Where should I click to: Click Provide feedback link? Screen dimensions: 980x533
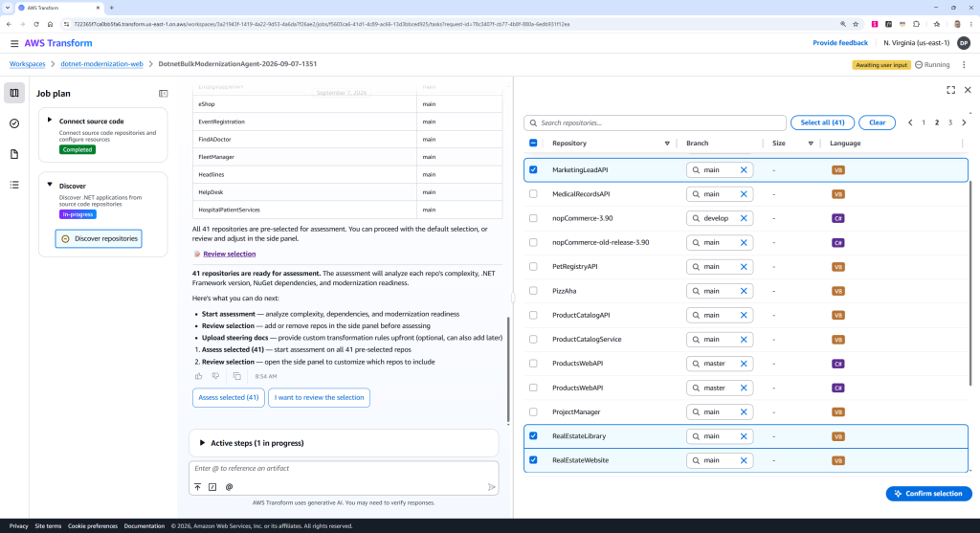click(x=840, y=43)
